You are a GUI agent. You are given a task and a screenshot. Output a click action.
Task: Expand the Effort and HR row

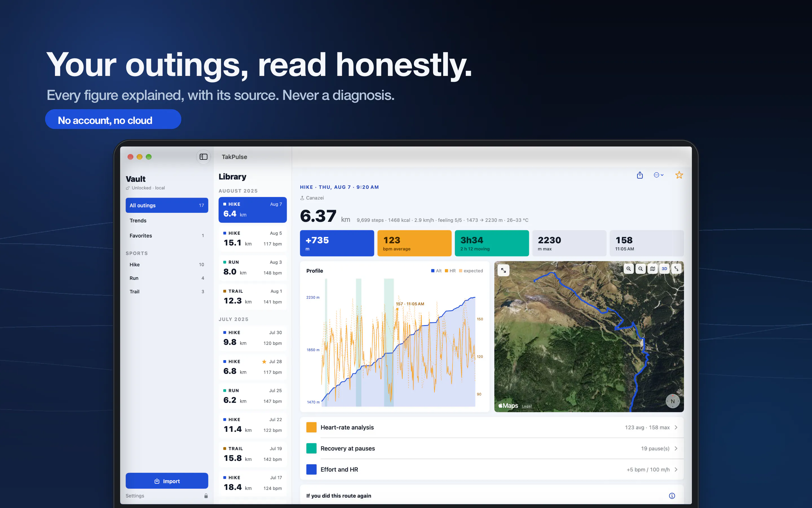pyautogui.click(x=492, y=469)
